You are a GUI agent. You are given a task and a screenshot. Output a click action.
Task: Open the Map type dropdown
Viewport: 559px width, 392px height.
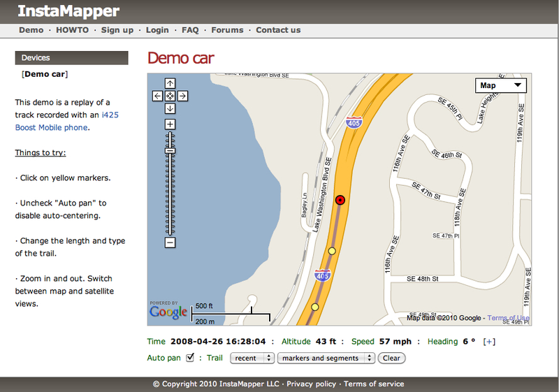coord(500,85)
